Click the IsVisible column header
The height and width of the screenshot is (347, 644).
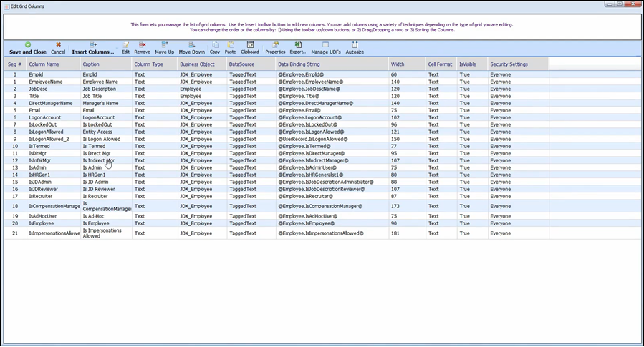click(467, 64)
